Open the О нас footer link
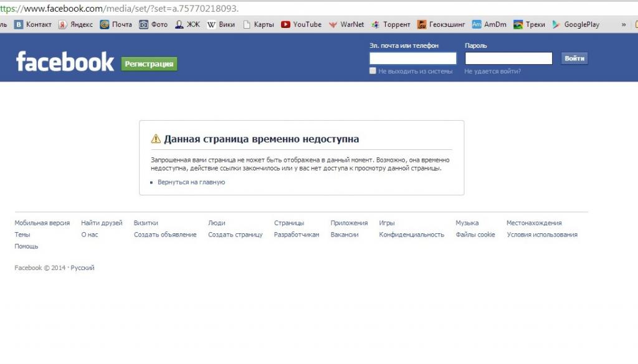Image resolution: width=638 pixels, height=364 pixels. pyautogui.click(x=90, y=235)
